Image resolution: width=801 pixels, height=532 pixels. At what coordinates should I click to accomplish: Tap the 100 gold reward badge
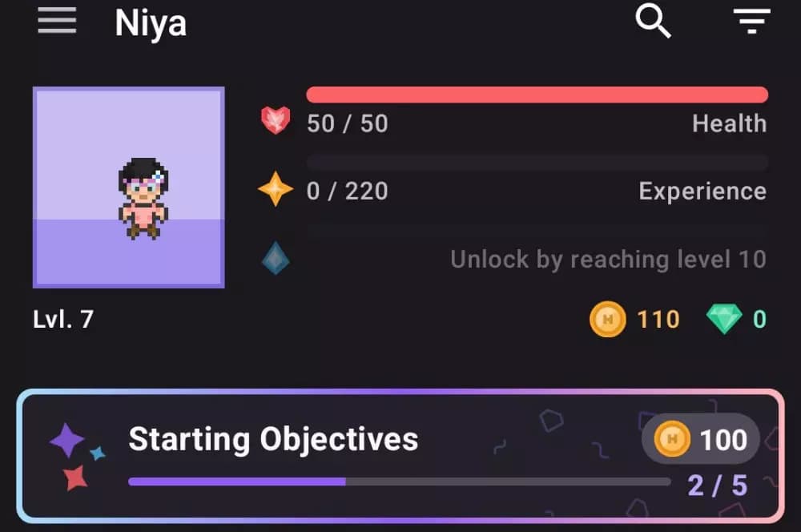click(700, 438)
